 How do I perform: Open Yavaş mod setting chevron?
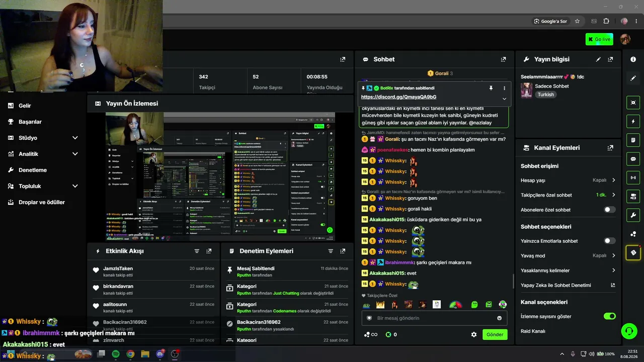[613, 255]
